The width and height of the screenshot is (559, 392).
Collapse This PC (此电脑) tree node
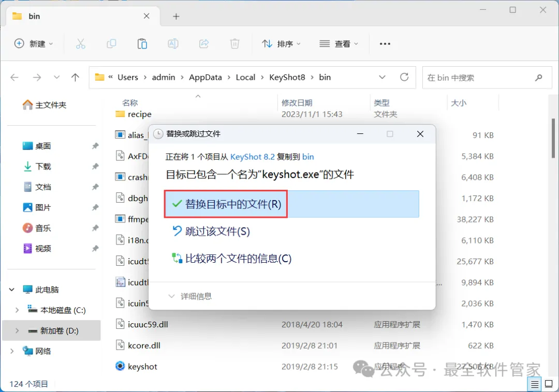(x=12, y=290)
